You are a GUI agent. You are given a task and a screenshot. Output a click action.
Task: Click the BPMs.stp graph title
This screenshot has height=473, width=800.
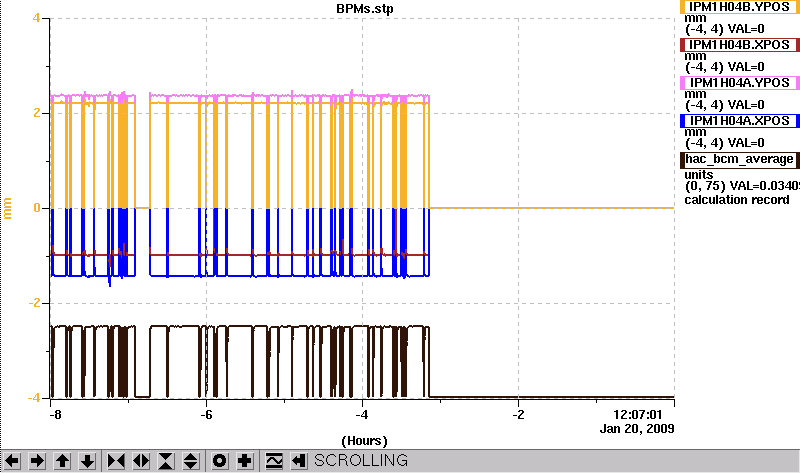click(x=365, y=9)
